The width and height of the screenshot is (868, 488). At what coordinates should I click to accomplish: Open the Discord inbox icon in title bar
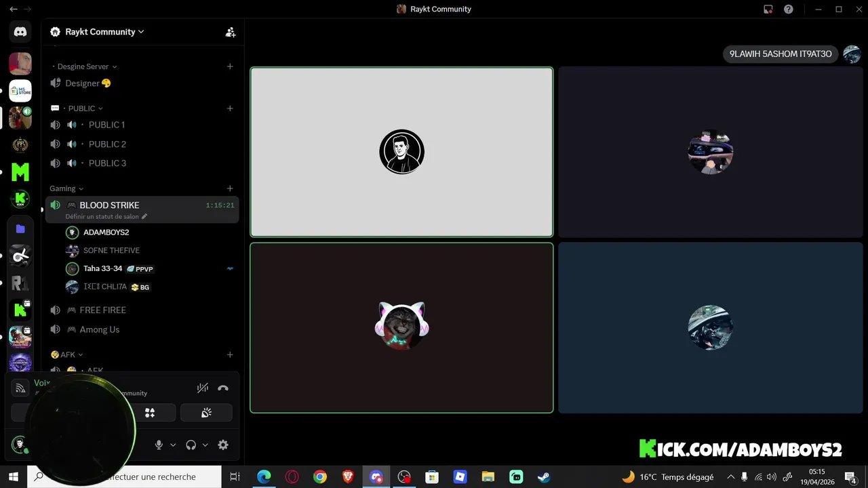pos(768,9)
